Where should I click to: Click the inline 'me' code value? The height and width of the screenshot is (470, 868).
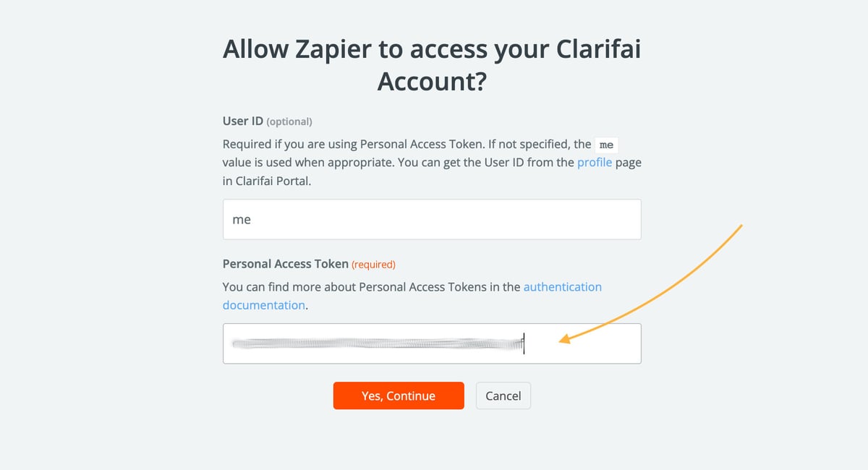[x=606, y=145]
